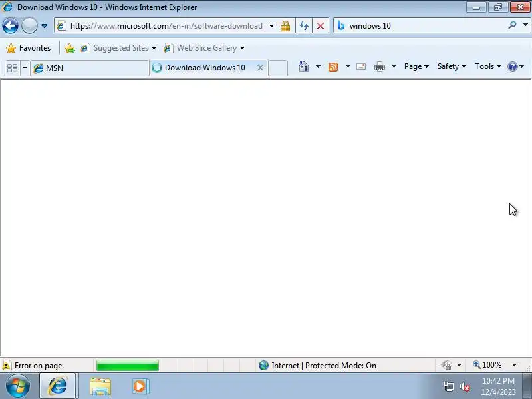Add page to Favorites bar icon
The image size is (532, 399).
click(x=70, y=48)
